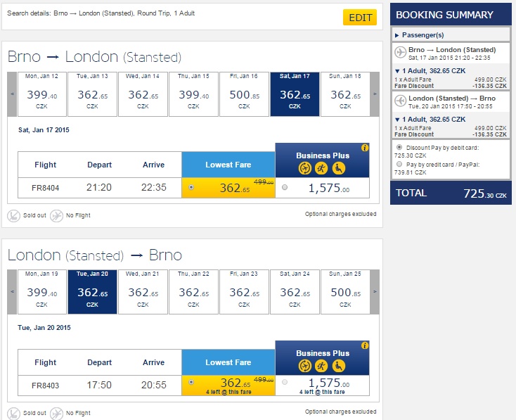Click outbound Business Plus flexible ticket icon

pos(305,168)
